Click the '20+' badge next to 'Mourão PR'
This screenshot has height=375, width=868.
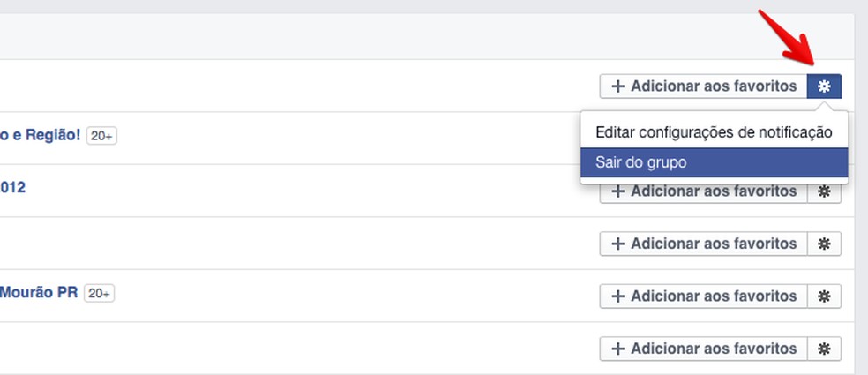point(99,293)
